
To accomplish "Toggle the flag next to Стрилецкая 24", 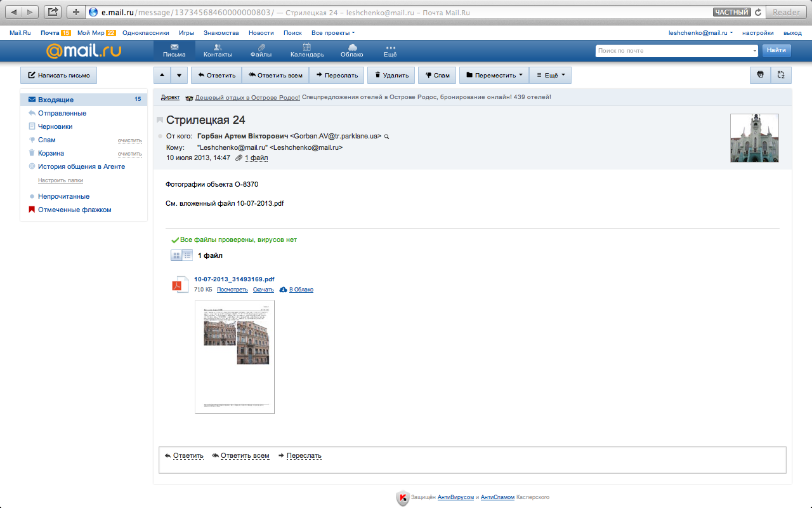I will point(160,121).
